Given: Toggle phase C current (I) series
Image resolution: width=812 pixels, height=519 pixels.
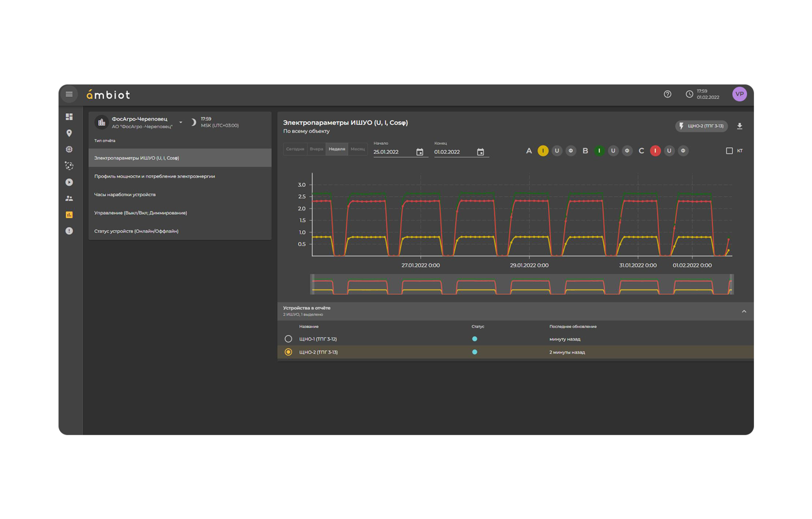Looking at the screenshot, I should pyautogui.click(x=655, y=151).
